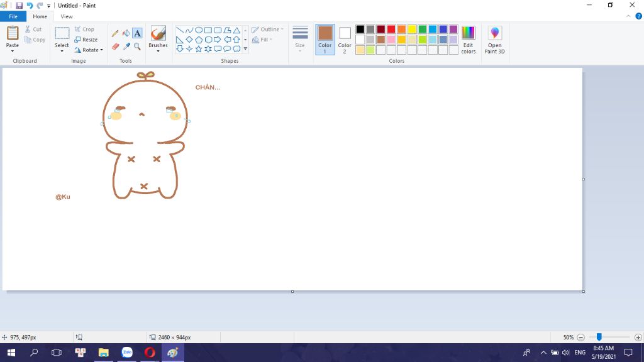Click the @Ku text on canvas

[x=63, y=197]
